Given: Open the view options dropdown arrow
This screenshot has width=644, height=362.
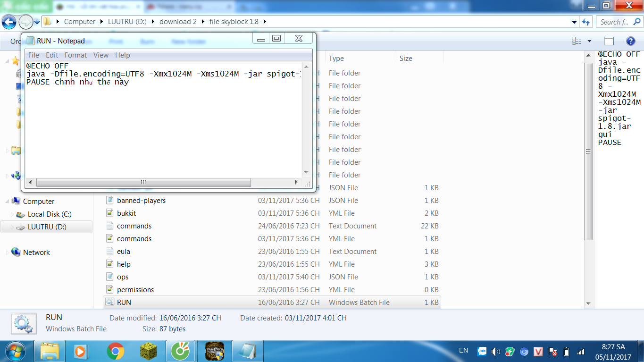Looking at the screenshot, I should (x=589, y=42).
